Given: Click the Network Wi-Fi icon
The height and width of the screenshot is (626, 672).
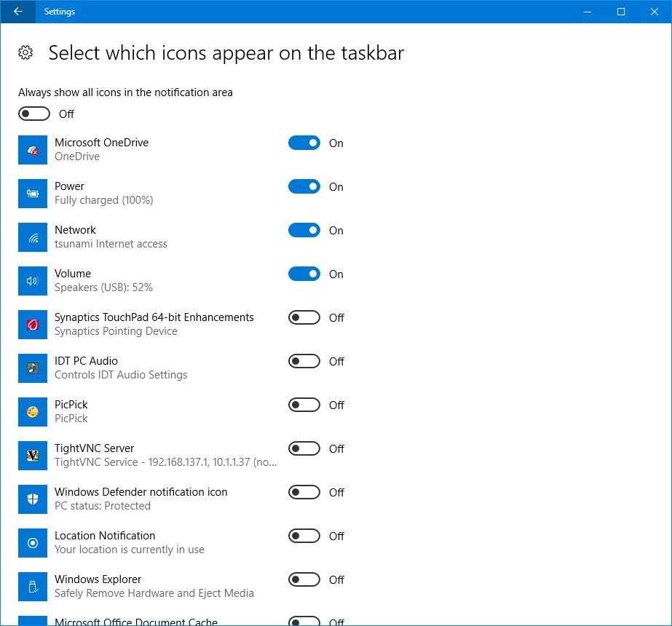Looking at the screenshot, I should (x=32, y=237).
